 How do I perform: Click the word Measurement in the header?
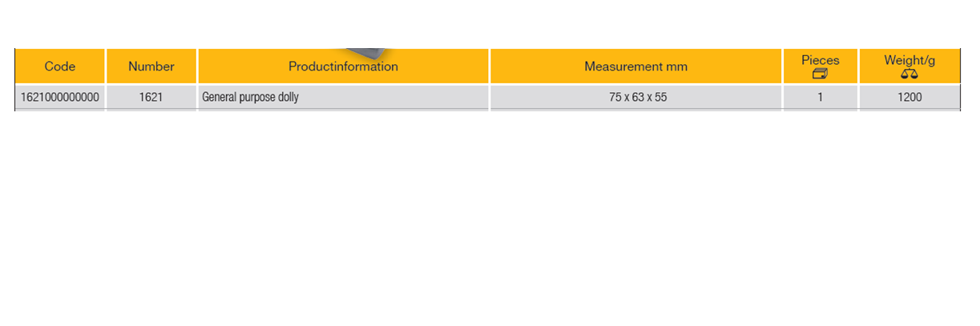pyautogui.click(x=623, y=66)
